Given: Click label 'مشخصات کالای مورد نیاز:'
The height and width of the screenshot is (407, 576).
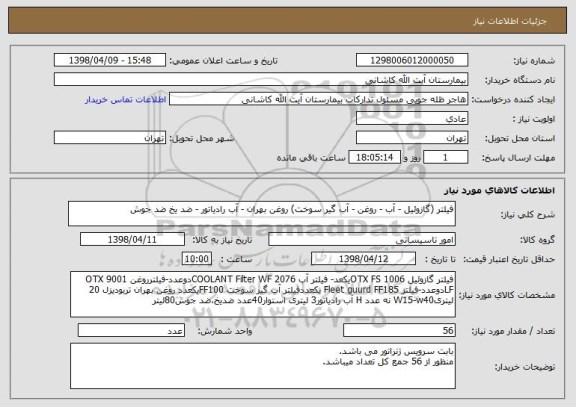Looking at the screenshot, I should point(507,295).
